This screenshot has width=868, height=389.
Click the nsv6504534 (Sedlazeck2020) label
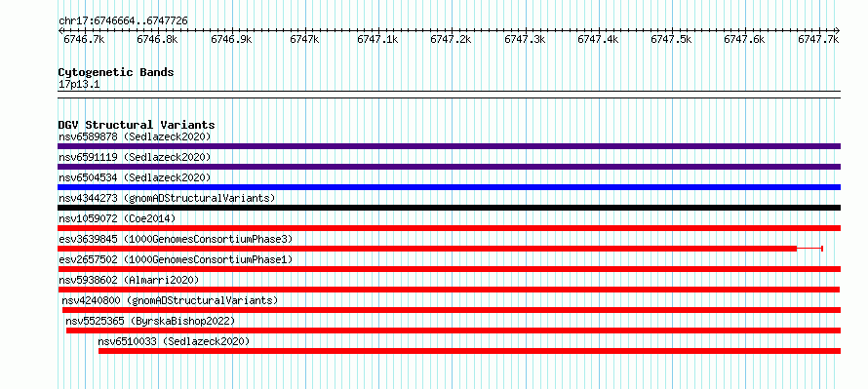point(135,177)
